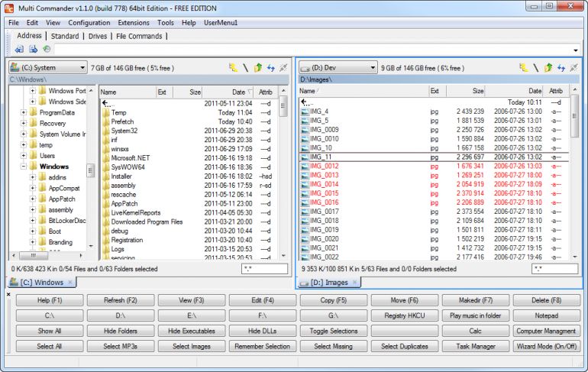
Task: Switch to the File Commands toolbar tab
Action: [139, 36]
